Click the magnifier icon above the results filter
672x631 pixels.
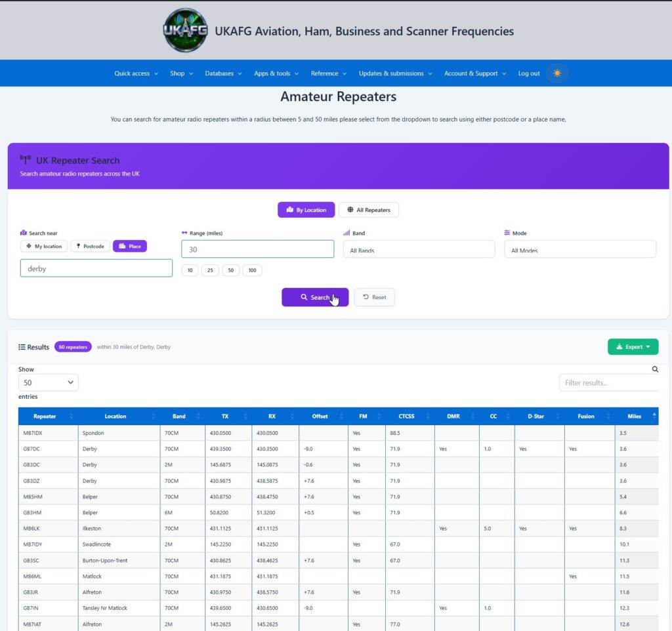pyautogui.click(x=655, y=369)
